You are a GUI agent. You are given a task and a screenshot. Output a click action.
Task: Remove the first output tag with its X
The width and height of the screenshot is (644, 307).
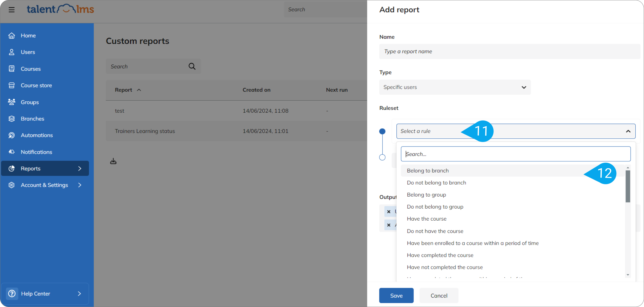pos(389,212)
